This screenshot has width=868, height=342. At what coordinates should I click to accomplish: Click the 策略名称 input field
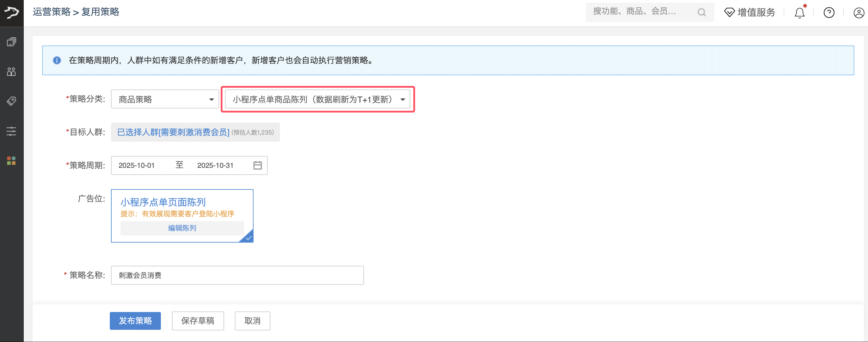[237, 275]
